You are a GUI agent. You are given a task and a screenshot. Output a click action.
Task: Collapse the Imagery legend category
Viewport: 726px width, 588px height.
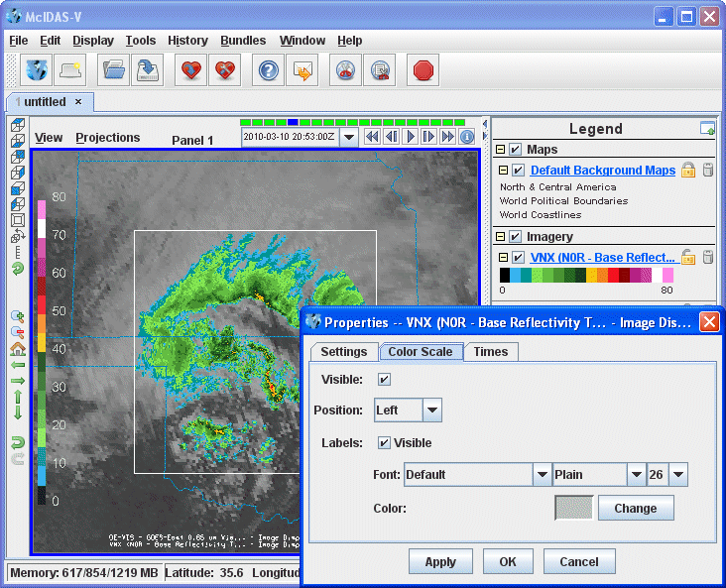coord(501,237)
